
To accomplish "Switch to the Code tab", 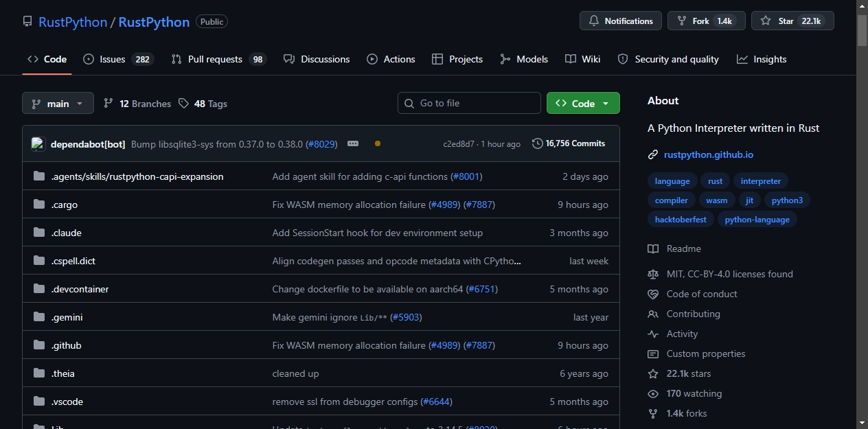I will 47,59.
